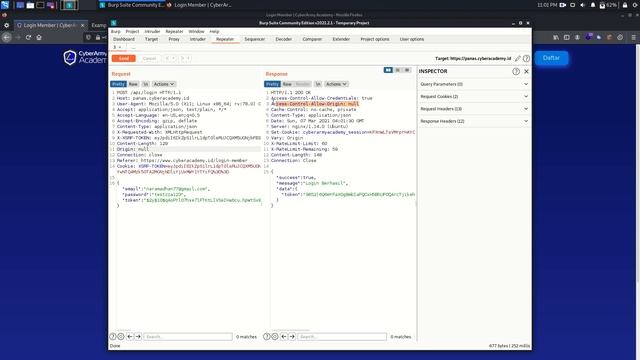The image size is (640, 360).
Task: Open the Burp menu
Action: (116, 31)
